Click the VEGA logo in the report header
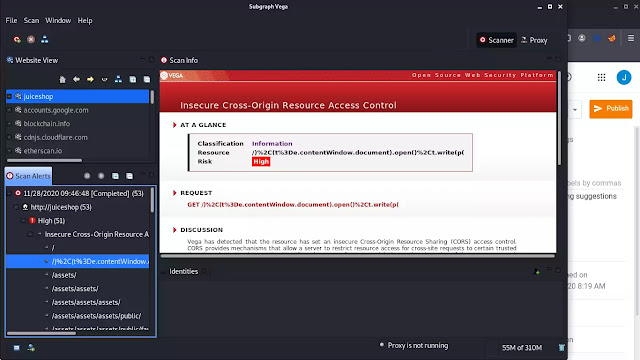 point(172,76)
